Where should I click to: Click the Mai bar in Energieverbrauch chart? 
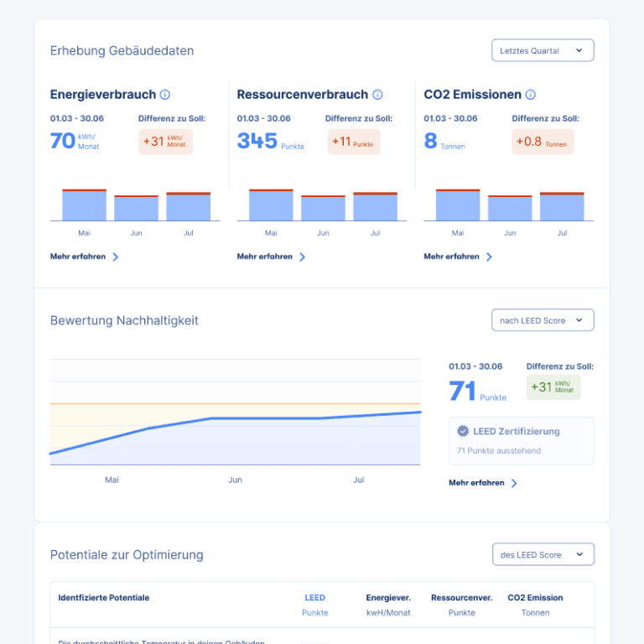84,205
